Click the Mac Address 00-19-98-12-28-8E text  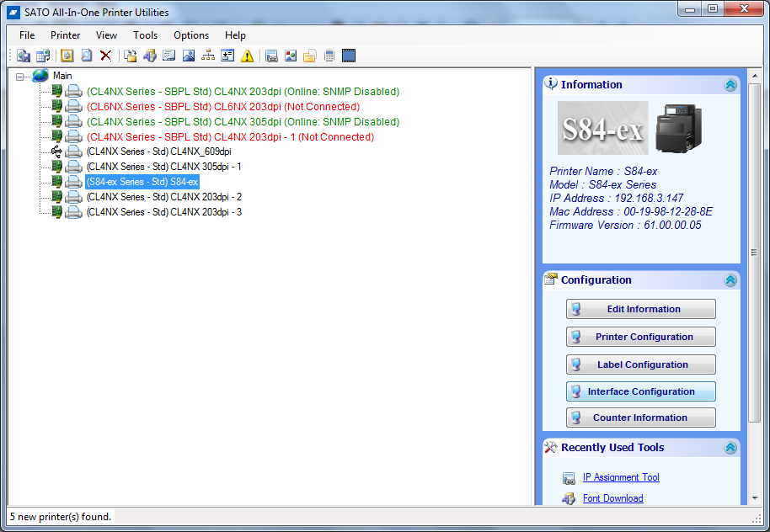tap(631, 211)
